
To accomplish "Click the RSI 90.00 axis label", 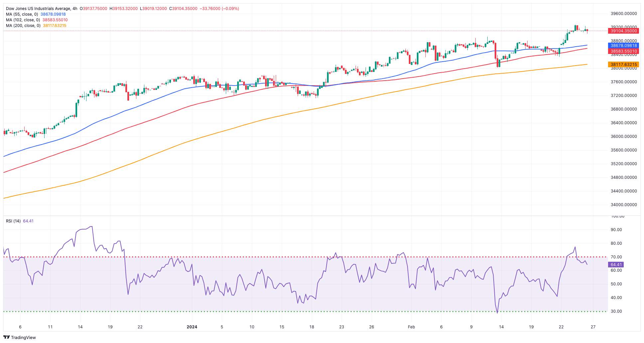I will click(x=616, y=230).
